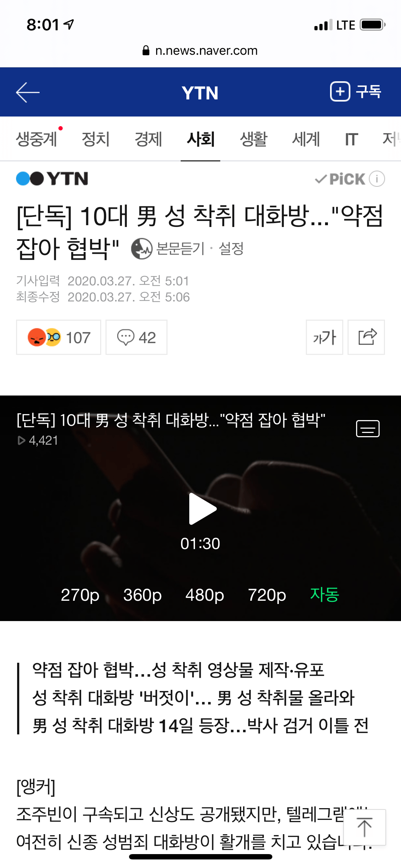Image resolution: width=401 pixels, height=868 pixels.
Task: Open the 42 comments button
Action: (x=137, y=337)
